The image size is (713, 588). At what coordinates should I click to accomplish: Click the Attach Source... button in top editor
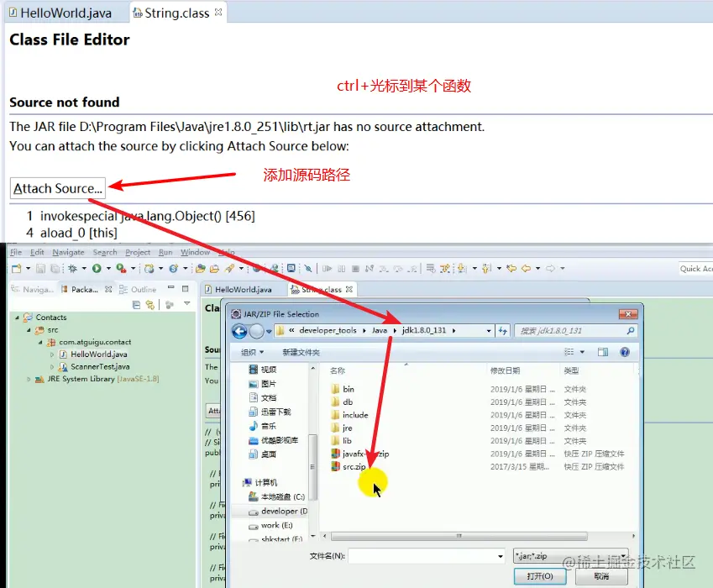[58, 188]
